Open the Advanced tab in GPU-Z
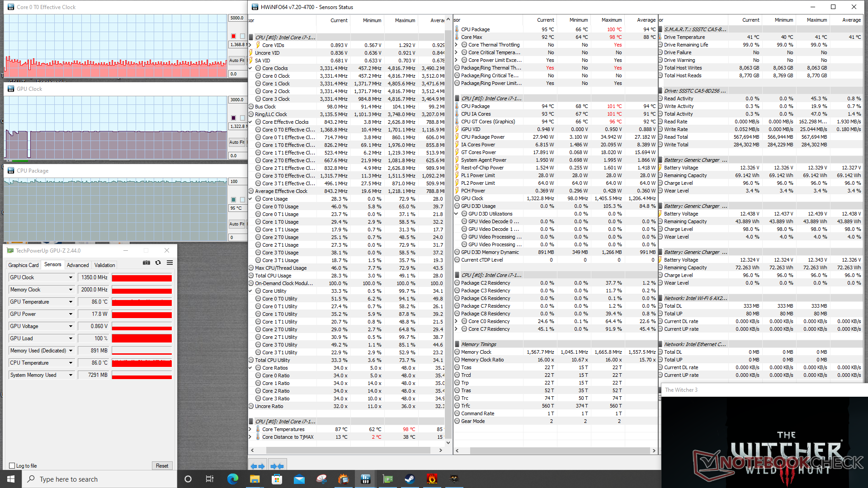Image resolution: width=868 pixels, height=488 pixels. pyautogui.click(x=78, y=265)
